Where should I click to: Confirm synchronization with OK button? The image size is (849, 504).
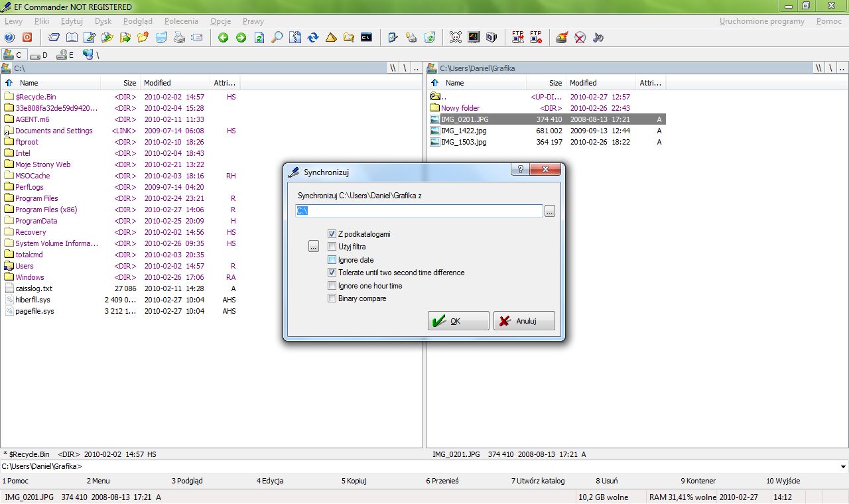[x=458, y=321]
